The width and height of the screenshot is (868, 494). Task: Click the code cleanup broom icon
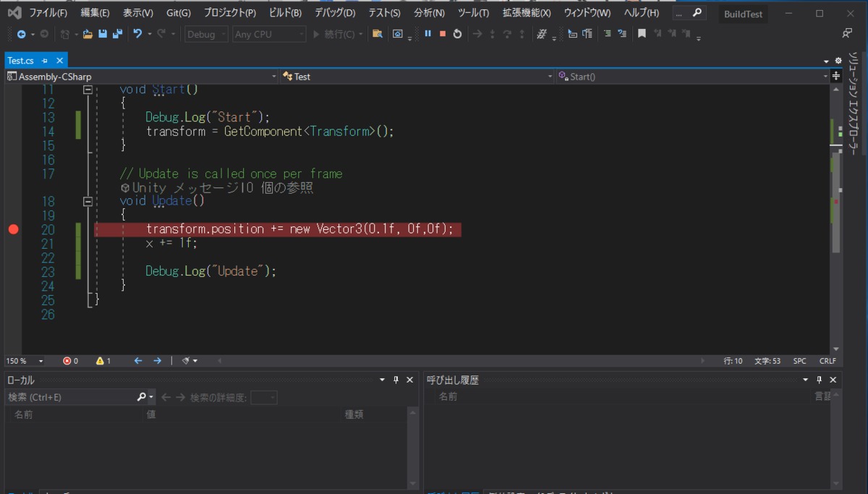(186, 360)
